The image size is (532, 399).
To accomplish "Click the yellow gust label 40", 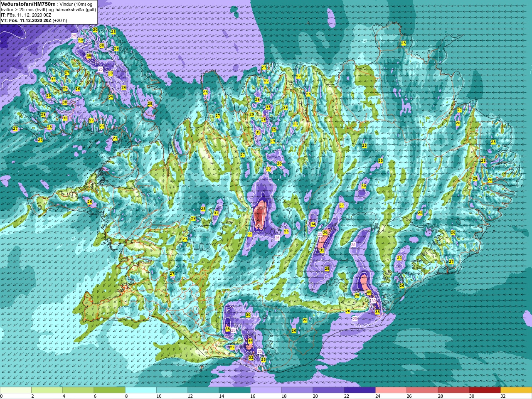I will pyautogui.click(x=369, y=292).
